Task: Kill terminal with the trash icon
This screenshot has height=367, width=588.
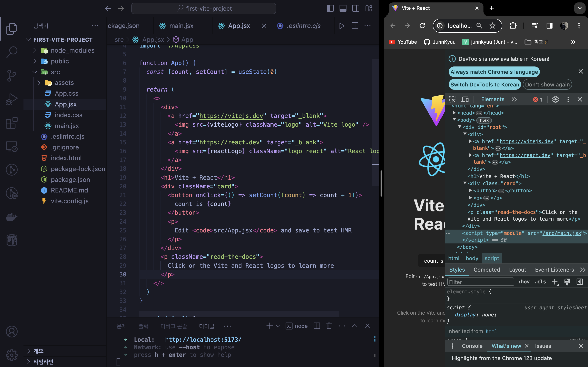Action: pos(329,326)
